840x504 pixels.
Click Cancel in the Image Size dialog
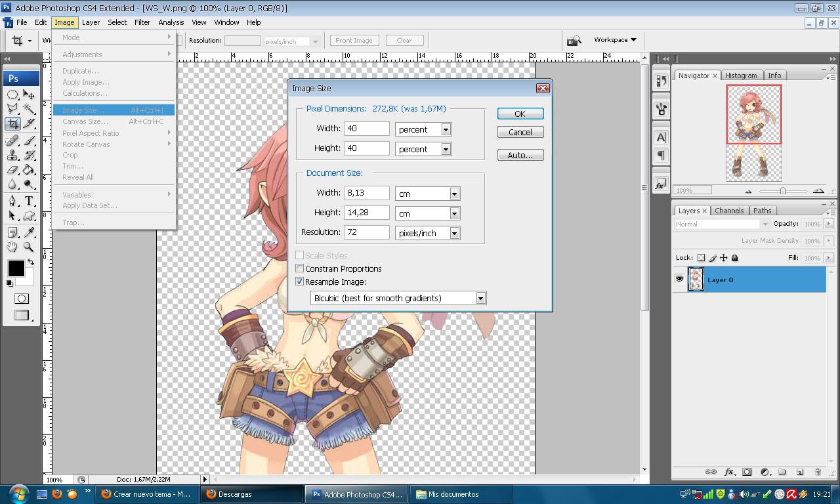520,132
